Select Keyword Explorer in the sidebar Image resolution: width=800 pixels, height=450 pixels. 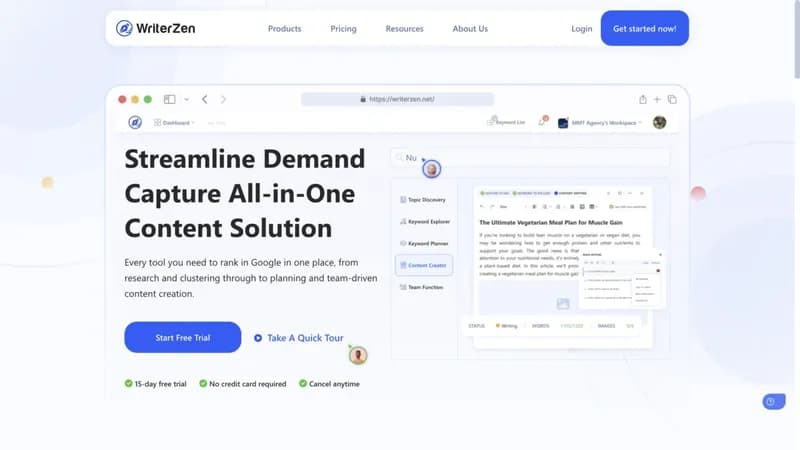click(425, 222)
